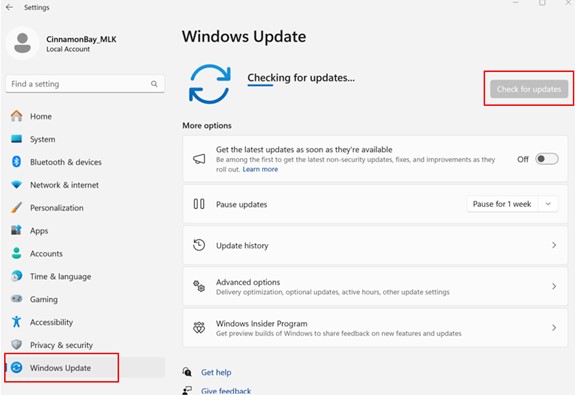575x395 pixels.
Task: Click the pause icon beside Pause updates
Action: (x=199, y=204)
